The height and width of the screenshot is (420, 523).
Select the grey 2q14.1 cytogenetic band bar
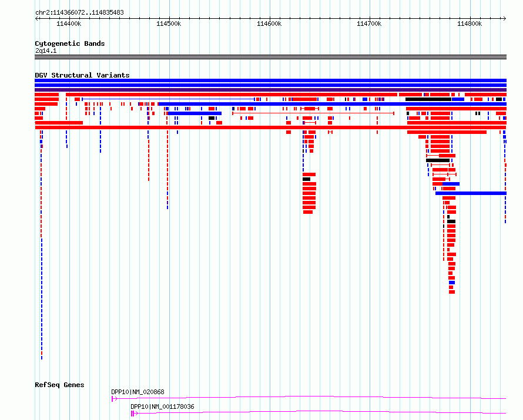(270, 57)
